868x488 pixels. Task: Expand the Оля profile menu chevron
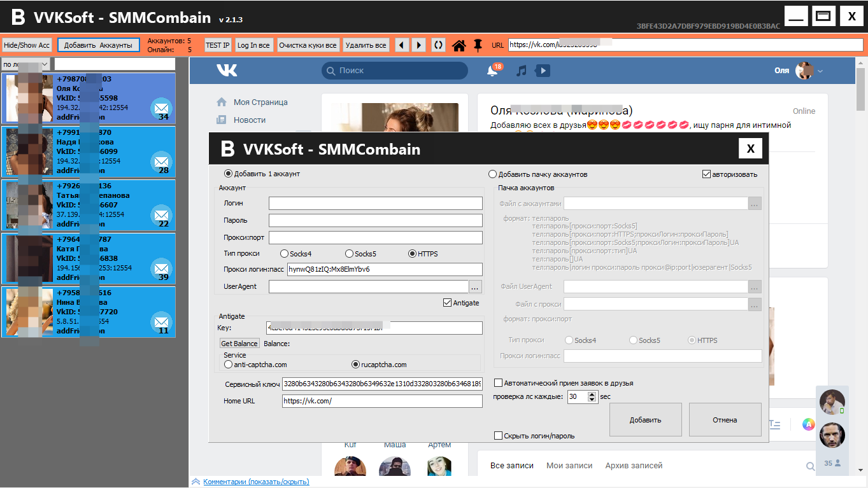(820, 71)
